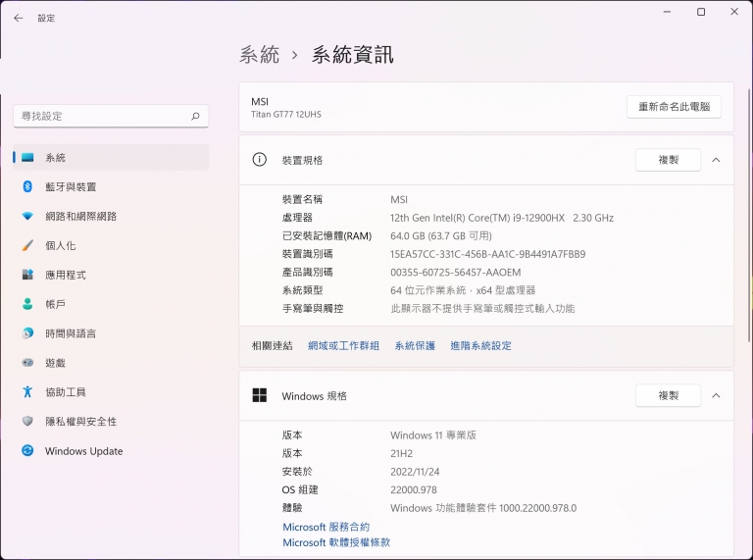The image size is (753, 560).
Task: Click the 裝置名稱 value MSI in specs list
Action: point(399,199)
